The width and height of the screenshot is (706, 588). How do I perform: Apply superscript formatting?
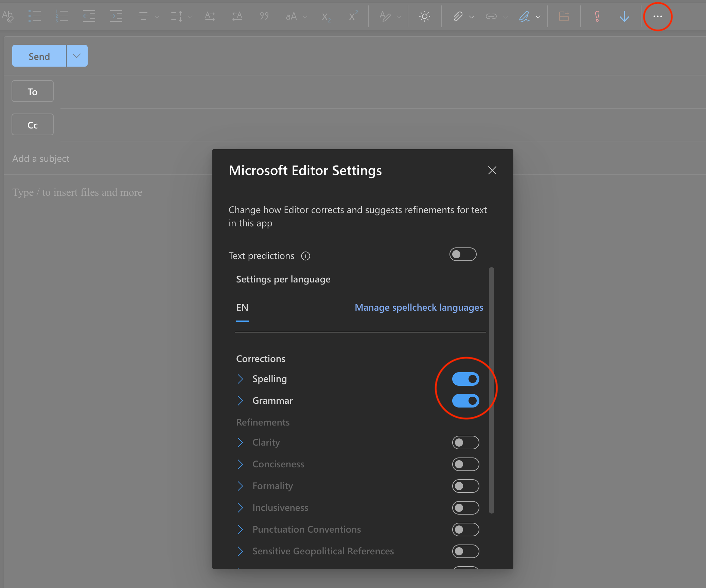[x=353, y=16]
